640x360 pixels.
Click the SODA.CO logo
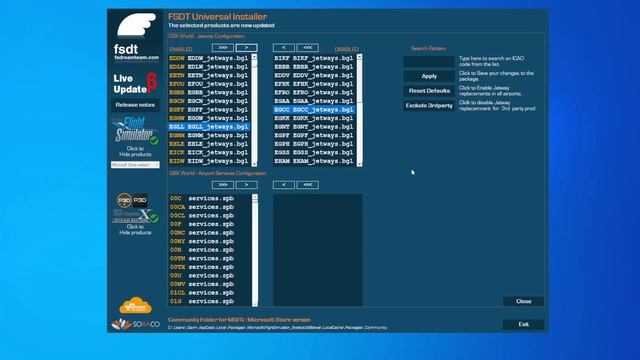click(136, 324)
